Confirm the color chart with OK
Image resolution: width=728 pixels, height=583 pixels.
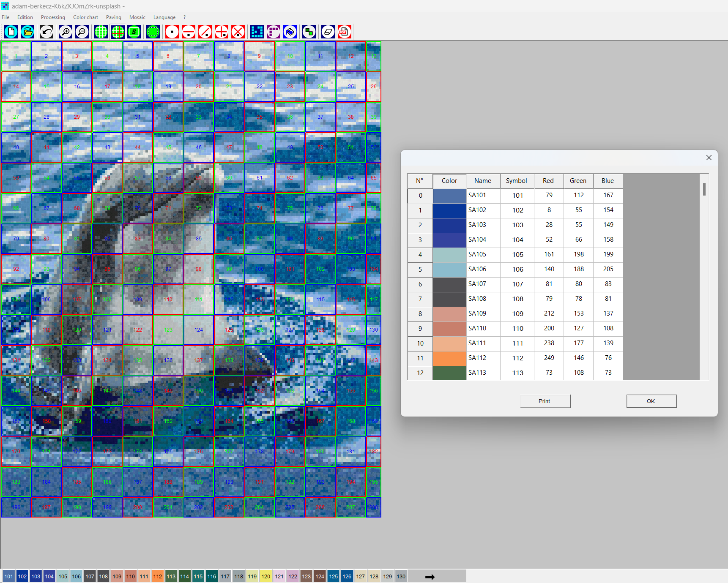point(651,401)
